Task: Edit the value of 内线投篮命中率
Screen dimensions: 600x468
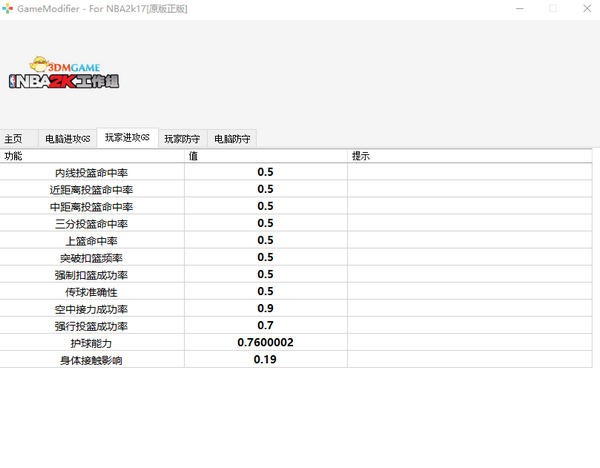Action: point(266,172)
